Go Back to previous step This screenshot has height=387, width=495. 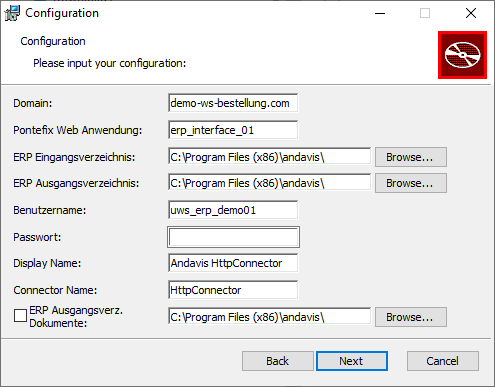278,361
